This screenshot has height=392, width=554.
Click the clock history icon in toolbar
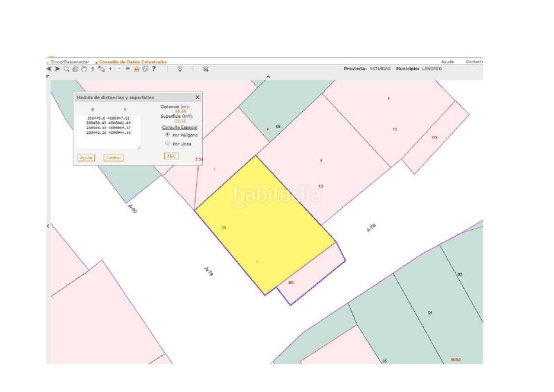(180, 69)
